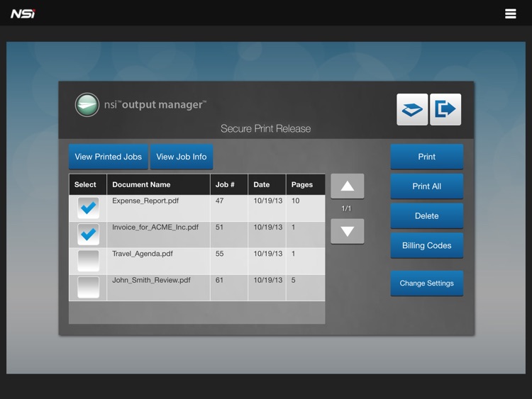Click the Pages column header
The image size is (532, 399).
[306, 184]
